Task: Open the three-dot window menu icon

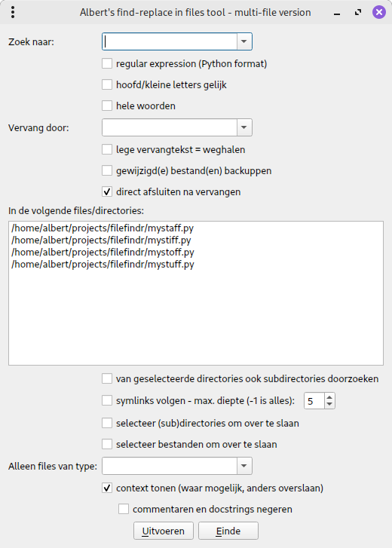Action: click(x=13, y=12)
